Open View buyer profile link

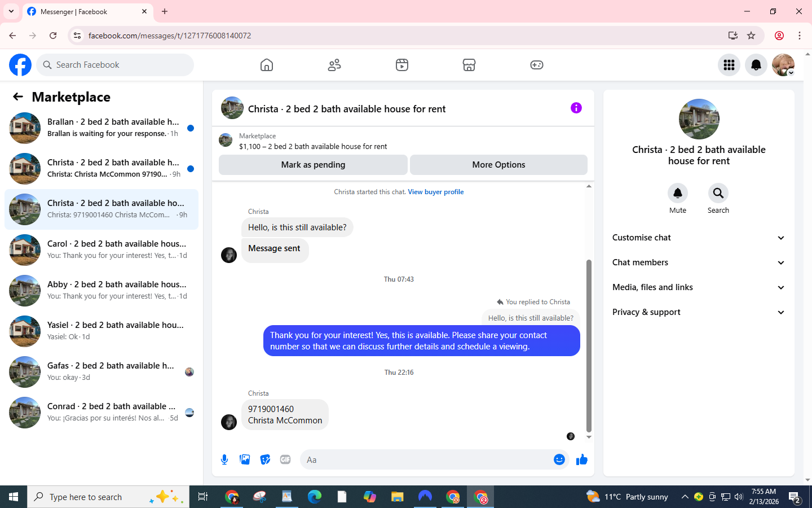tap(435, 192)
